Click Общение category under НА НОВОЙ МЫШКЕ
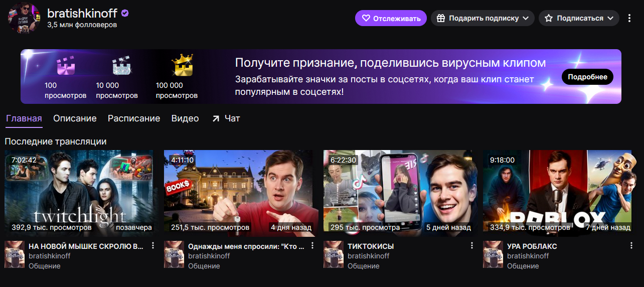The image size is (644, 287). point(45,266)
